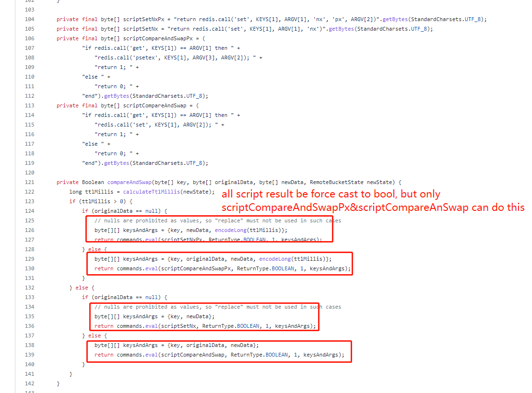Select line number 139
The width and height of the screenshot is (532, 393).
30,355
